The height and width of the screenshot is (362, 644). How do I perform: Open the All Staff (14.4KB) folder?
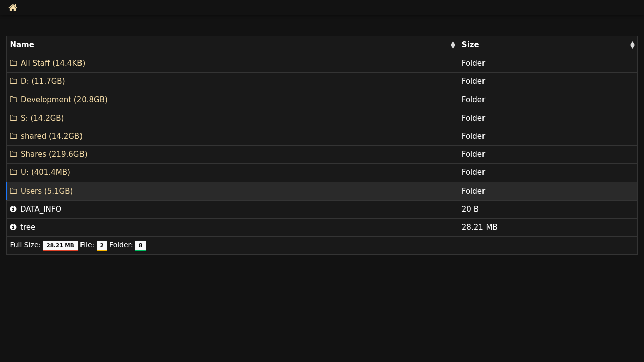click(x=53, y=63)
